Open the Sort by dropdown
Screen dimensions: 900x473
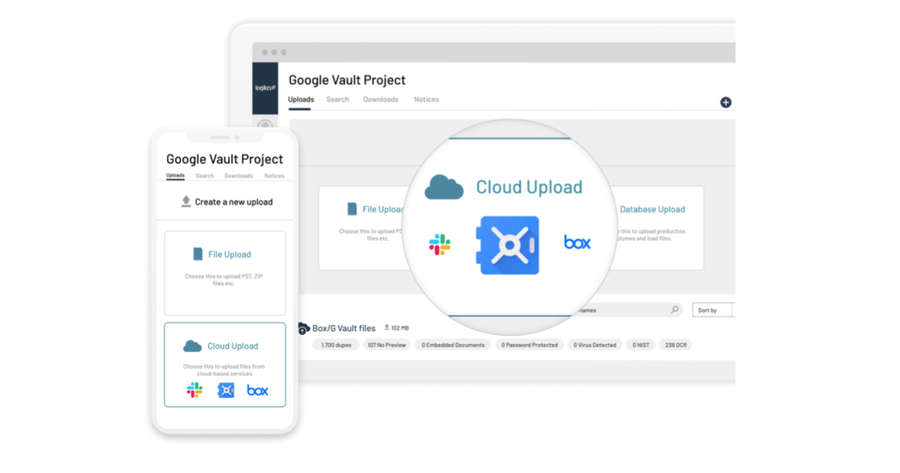coord(713,310)
